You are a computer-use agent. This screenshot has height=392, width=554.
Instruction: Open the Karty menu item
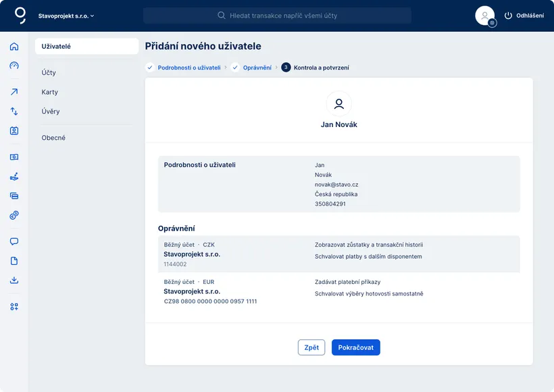coord(49,92)
